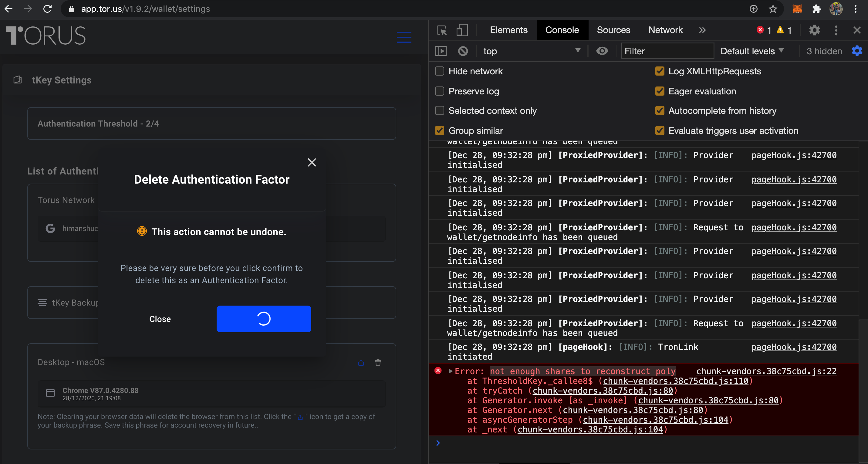Toggle the device toolbar emulation
868x464 pixels.
coord(462,30)
